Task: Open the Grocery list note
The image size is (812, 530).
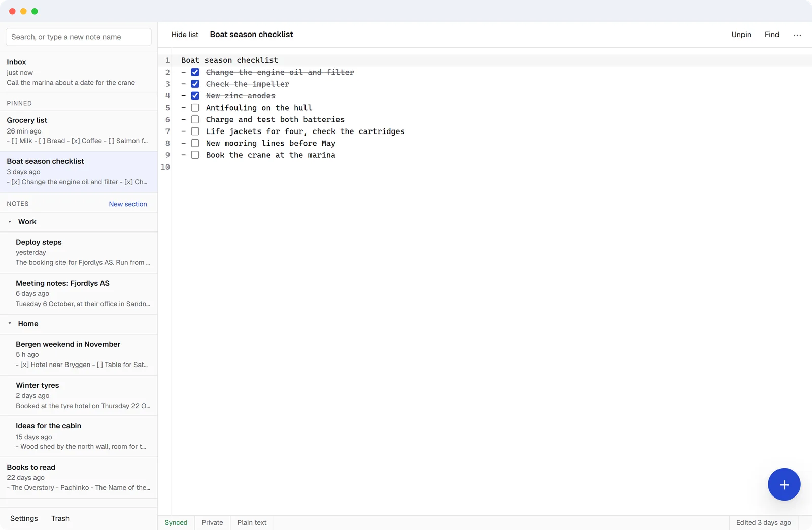Action: click(79, 130)
